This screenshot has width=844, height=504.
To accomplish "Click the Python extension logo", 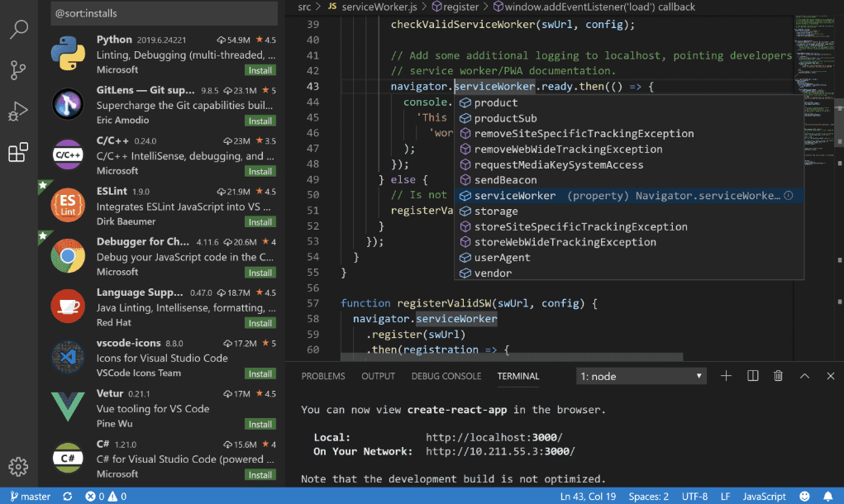I will 68,53.
